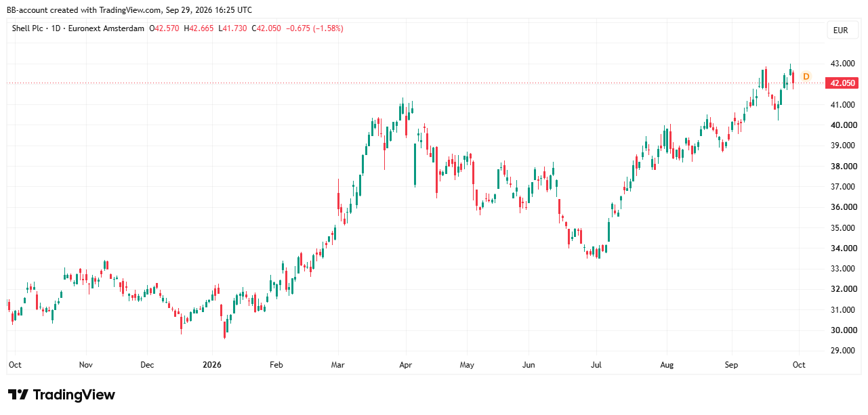Click the 36.000 price scale label
This screenshot has width=868, height=415.
842,207
